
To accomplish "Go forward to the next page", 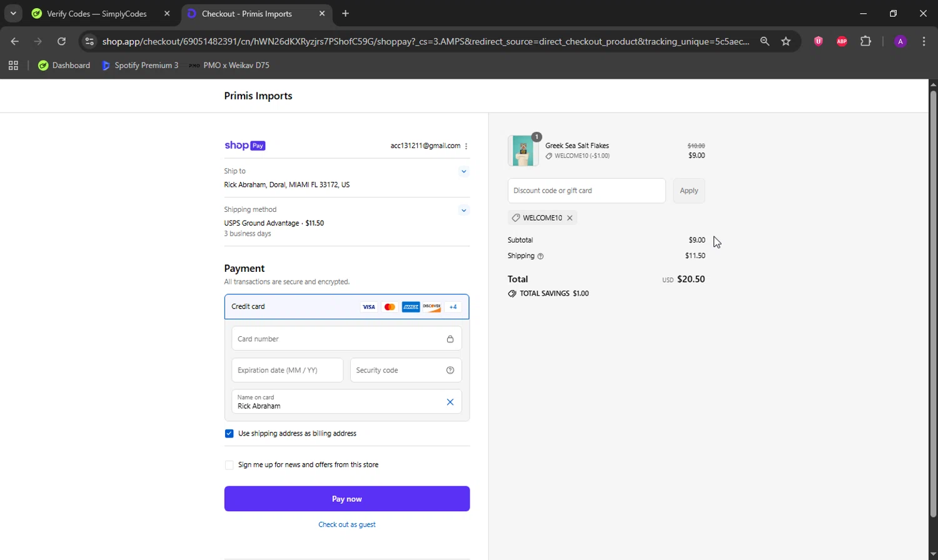I will 38,41.
